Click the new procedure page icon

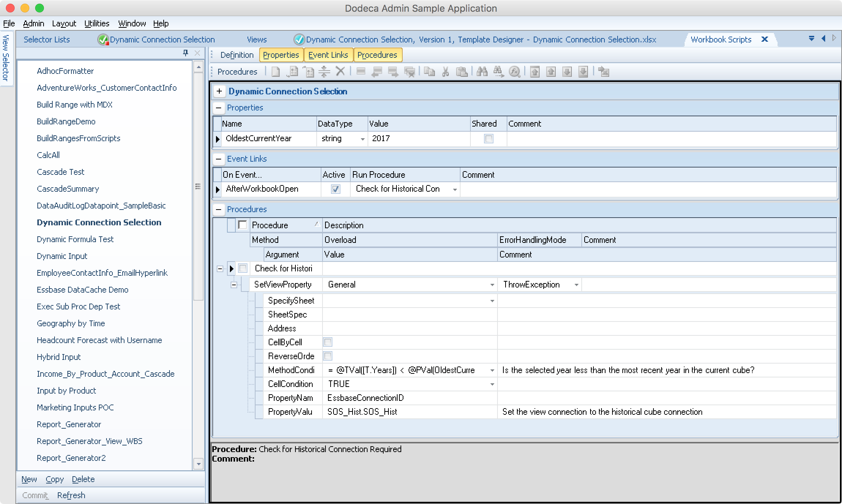coord(276,72)
